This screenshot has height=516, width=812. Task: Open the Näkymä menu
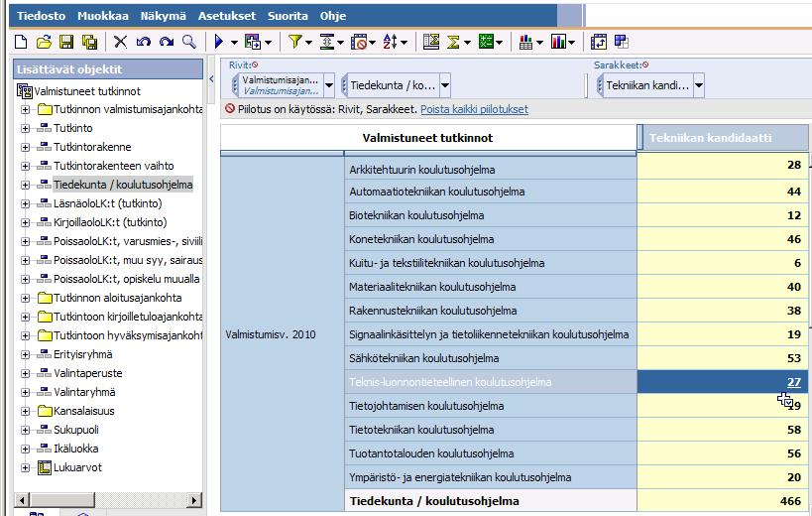tap(164, 16)
